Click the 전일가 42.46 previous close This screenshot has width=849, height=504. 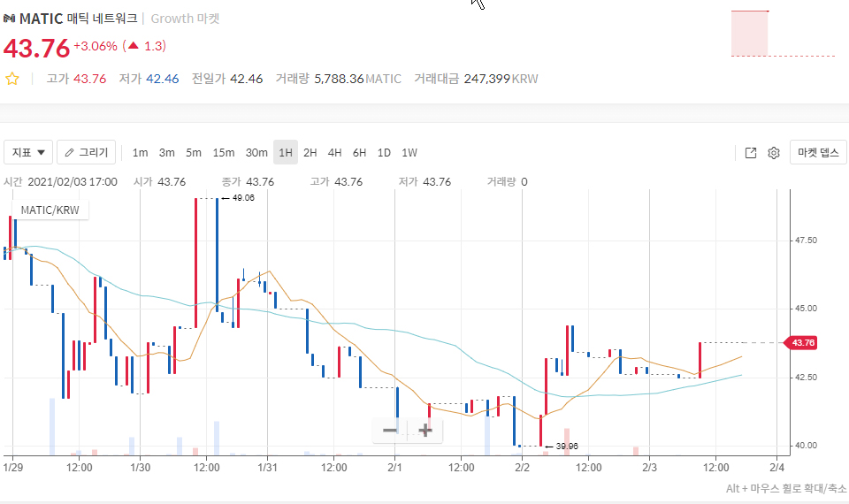[227, 79]
